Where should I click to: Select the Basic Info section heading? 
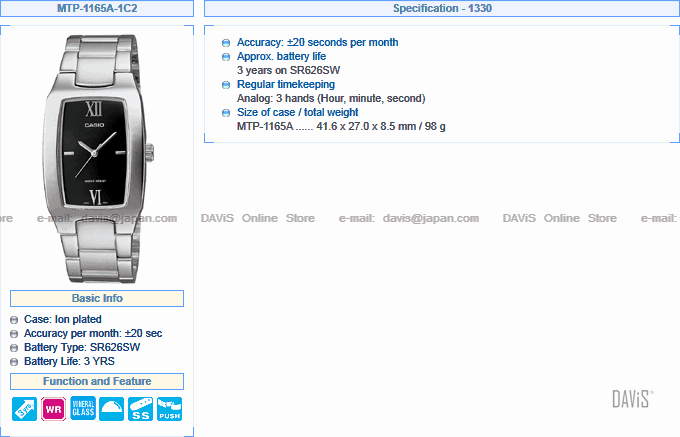click(97, 298)
